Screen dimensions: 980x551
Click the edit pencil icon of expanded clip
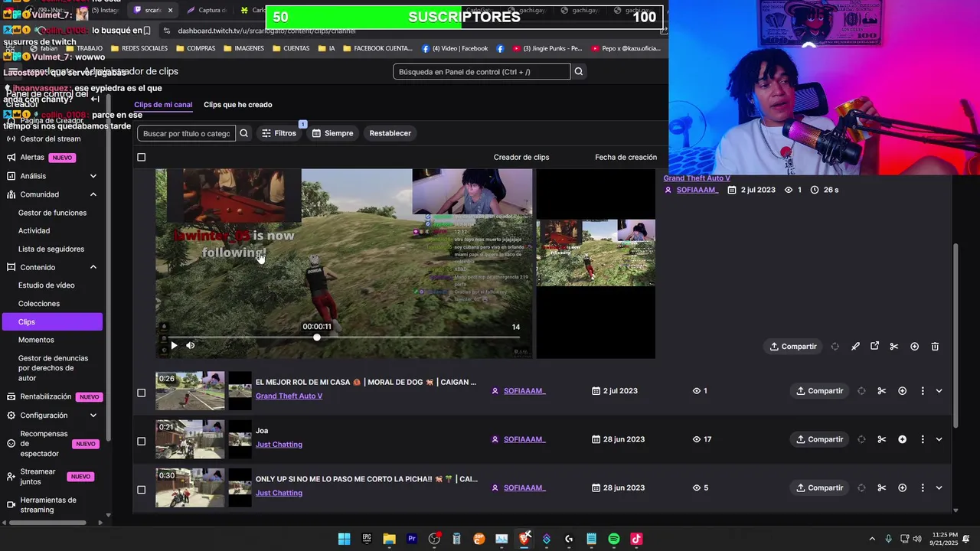[855, 347]
